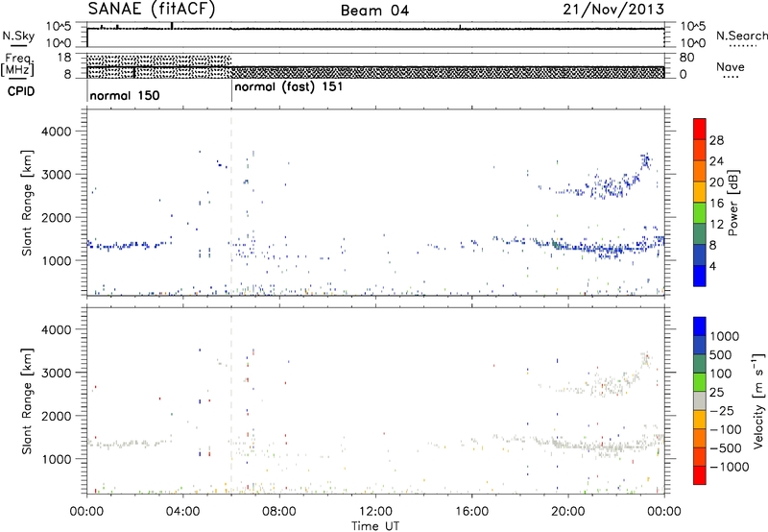Click the 21/Nov/2013 date label
This screenshot has height=532, width=768.
[x=613, y=10]
